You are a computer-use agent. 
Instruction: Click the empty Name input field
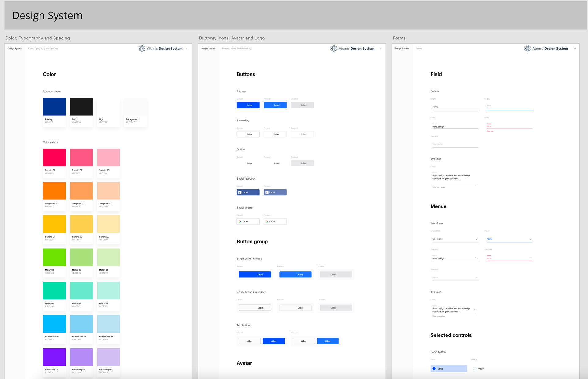point(455,107)
